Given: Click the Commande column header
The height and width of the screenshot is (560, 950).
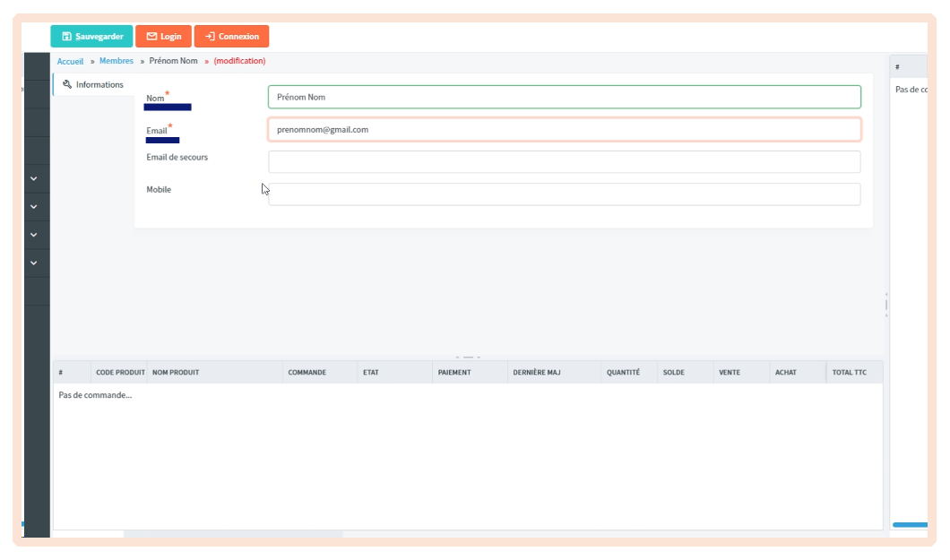Looking at the screenshot, I should tap(307, 373).
